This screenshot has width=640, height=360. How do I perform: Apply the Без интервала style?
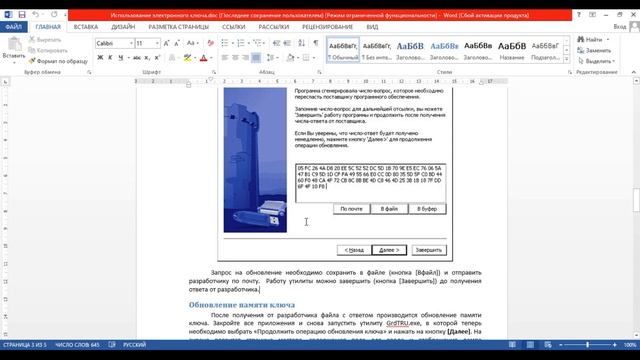tap(377, 50)
